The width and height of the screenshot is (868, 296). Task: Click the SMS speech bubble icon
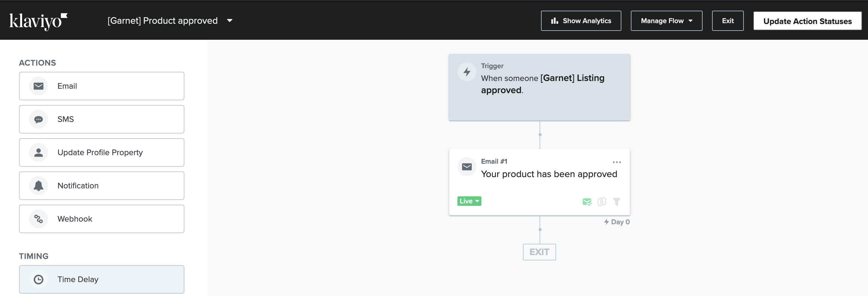coord(39,119)
